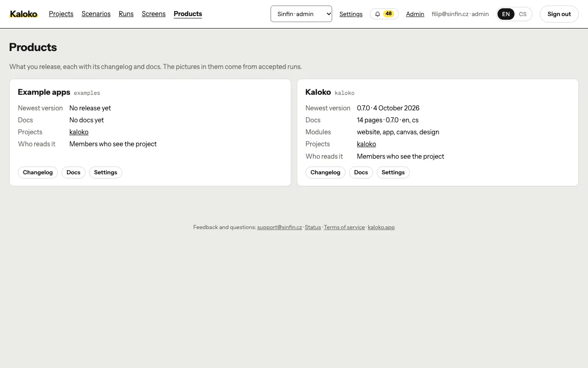This screenshot has height=368, width=588.
Task: Click the '14 pages · 0.7.0 · en, cs' value
Action: pyautogui.click(x=388, y=120)
